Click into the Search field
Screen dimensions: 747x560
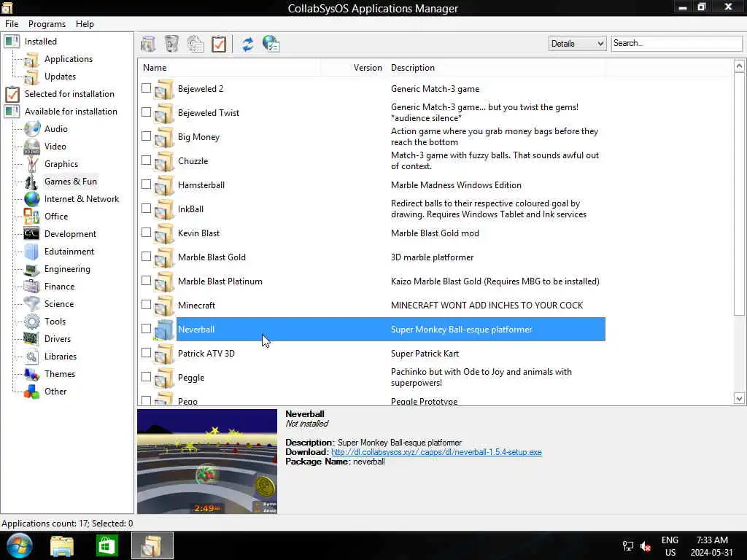pos(676,43)
